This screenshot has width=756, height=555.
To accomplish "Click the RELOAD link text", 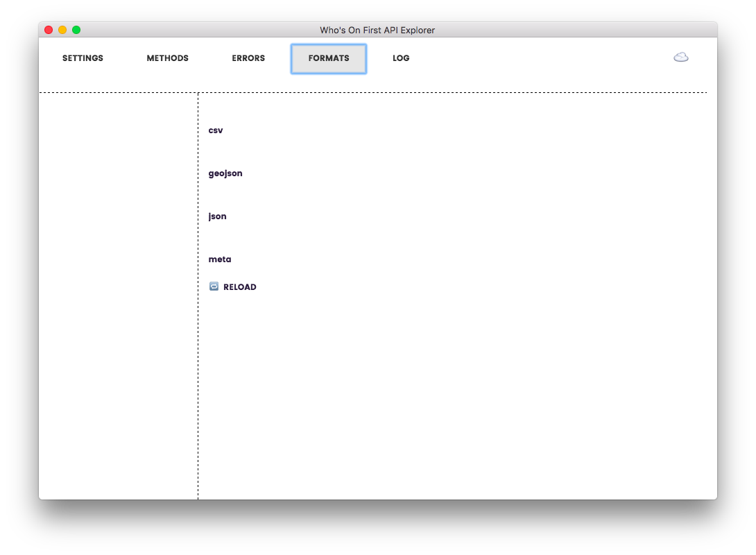I will click(x=239, y=287).
